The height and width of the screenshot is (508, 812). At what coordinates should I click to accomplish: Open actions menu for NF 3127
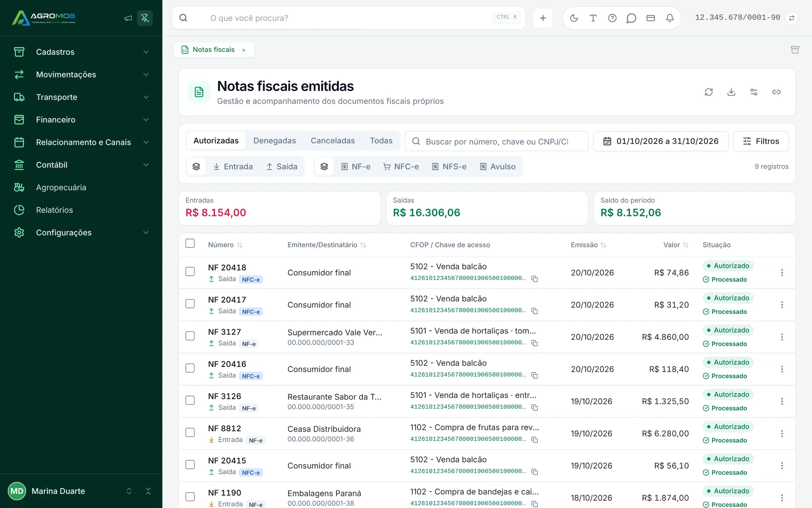(x=782, y=337)
